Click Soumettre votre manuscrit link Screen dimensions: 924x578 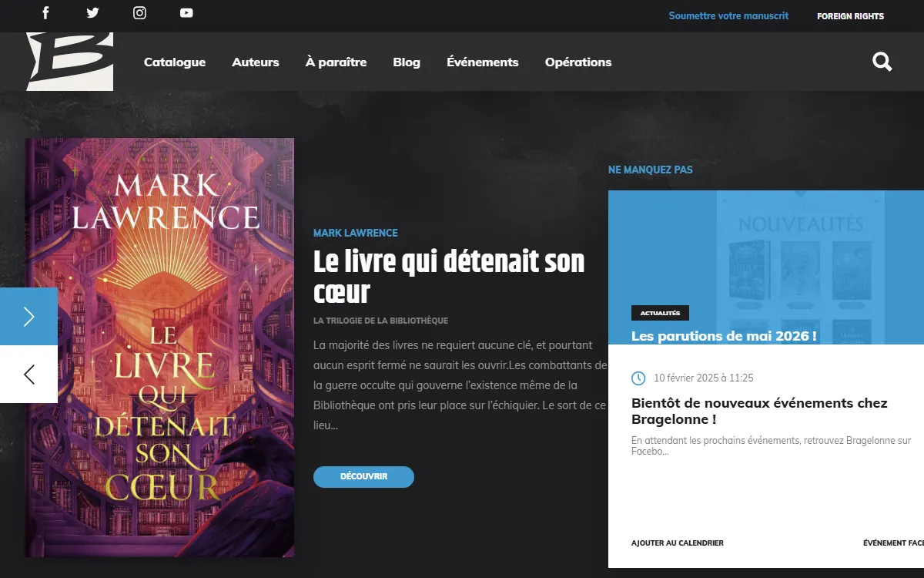(x=728, y=15)
